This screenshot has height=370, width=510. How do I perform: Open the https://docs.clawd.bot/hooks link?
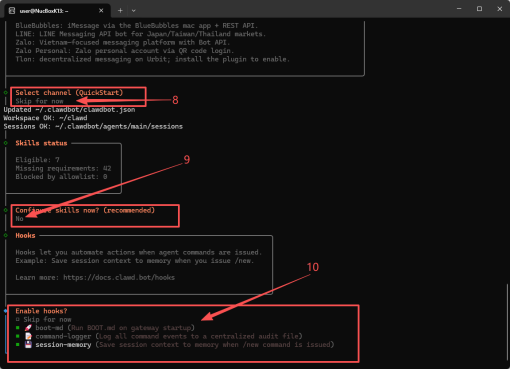(119, 277)
